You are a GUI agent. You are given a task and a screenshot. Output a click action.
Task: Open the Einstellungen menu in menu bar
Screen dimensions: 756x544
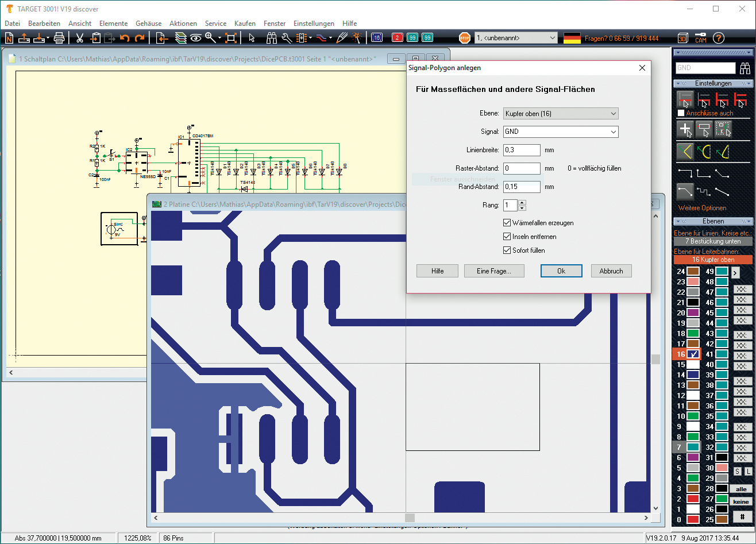point(313,24)
